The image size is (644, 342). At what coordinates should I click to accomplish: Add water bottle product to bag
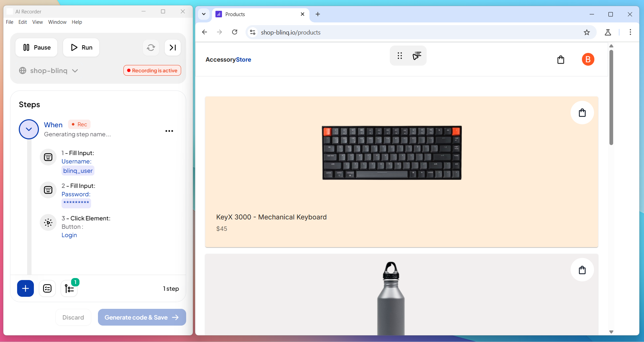tap(582, 270)
